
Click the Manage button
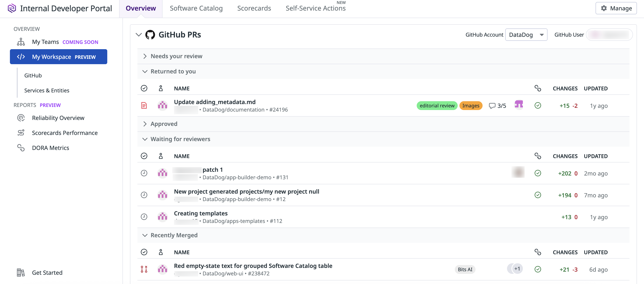pyautogui.click(x=616, y=8)
